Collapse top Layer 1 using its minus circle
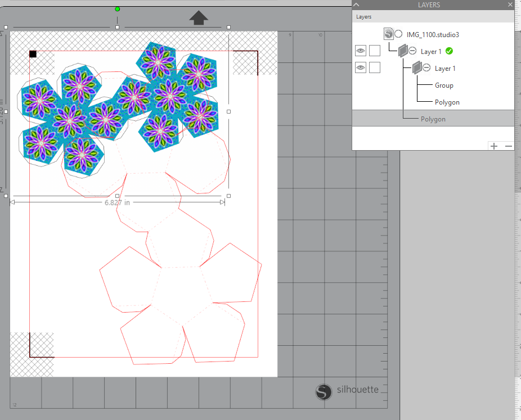The image size is (521, 420). coord(412,50)
